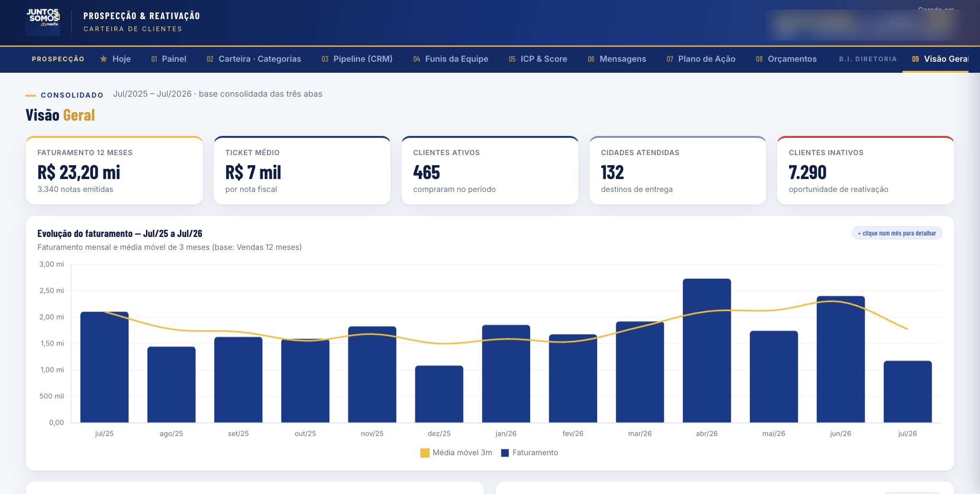980x494 pixels.
Task: Open the Faturamento 12 Meses card
Action: pyautogui.click(x=114, y=170)
